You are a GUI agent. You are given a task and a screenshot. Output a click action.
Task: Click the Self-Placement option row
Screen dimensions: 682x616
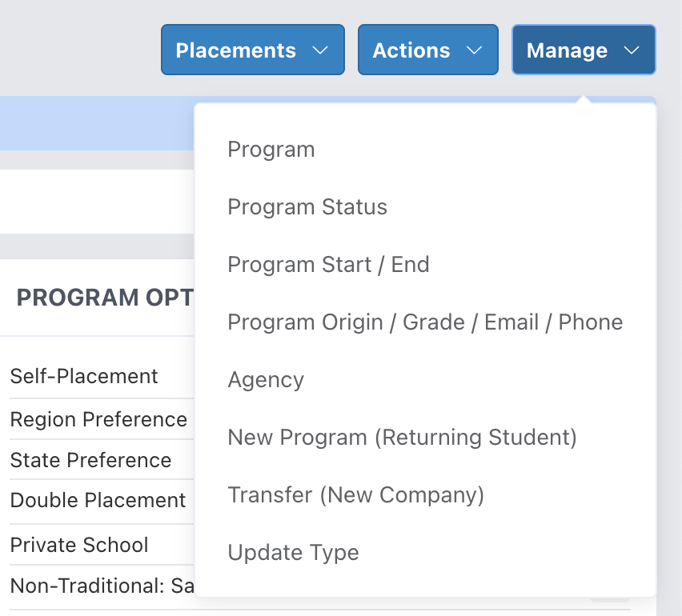coord(84,376)
